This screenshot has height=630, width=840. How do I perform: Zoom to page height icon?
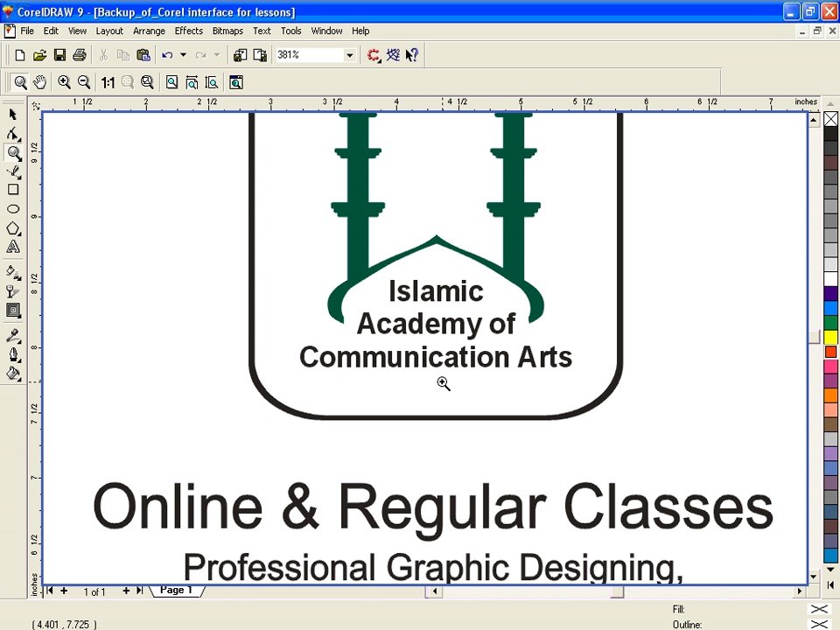tap(211, 82)
